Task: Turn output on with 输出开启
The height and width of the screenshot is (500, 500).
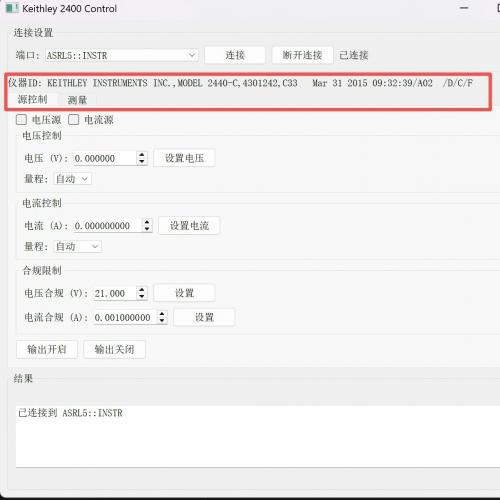Action: click(x=47, y=349)
